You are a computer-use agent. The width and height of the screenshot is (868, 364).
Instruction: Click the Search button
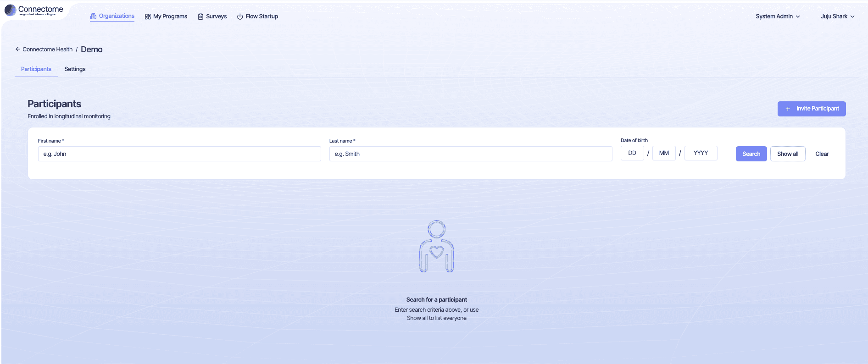pyautogui.click(x=751, y=154)
